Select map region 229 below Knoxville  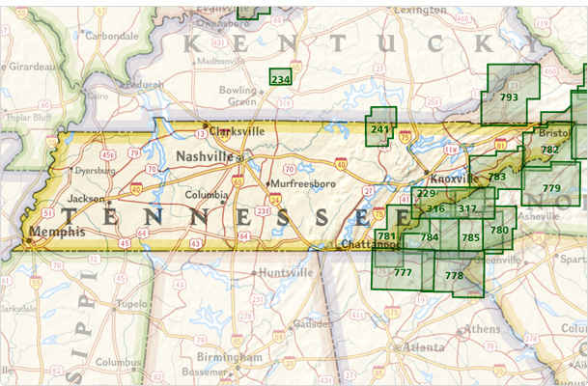pos(426,194)
